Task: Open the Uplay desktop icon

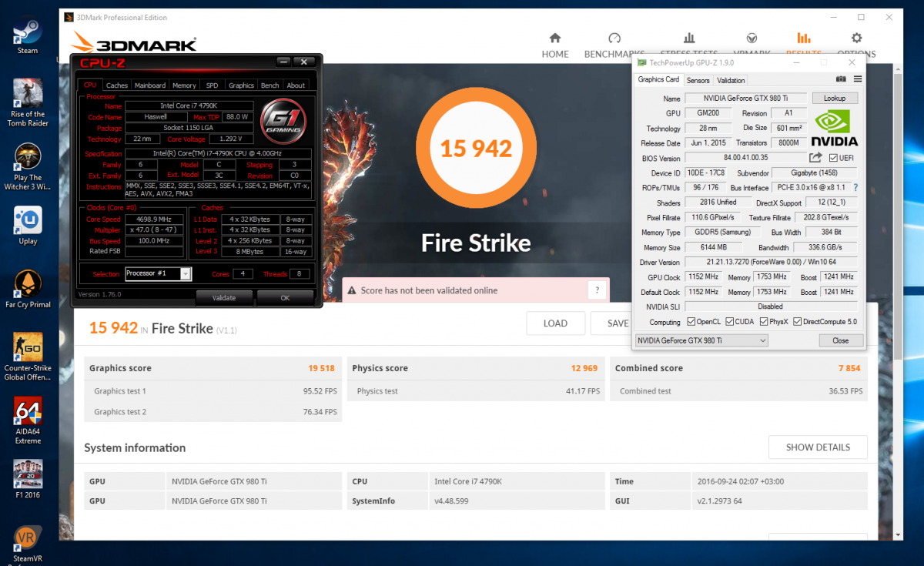Action: pyautogui.click(x=28, y=226)
